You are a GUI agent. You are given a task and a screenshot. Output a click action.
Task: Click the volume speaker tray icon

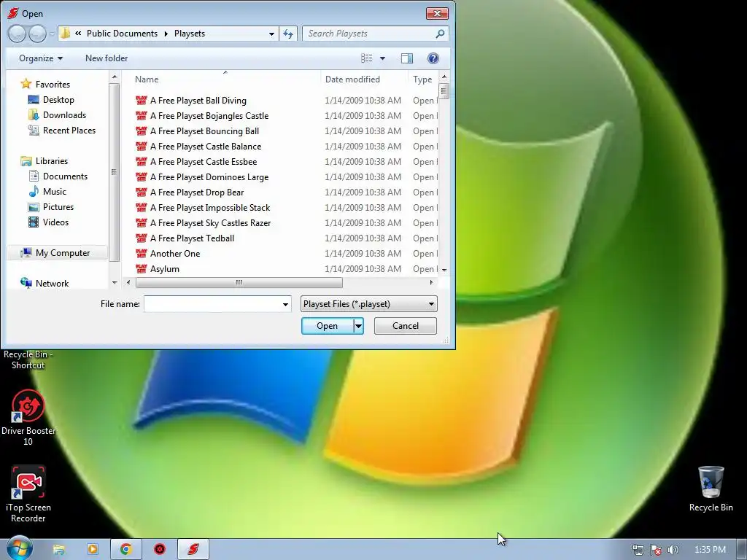[673, 550]
